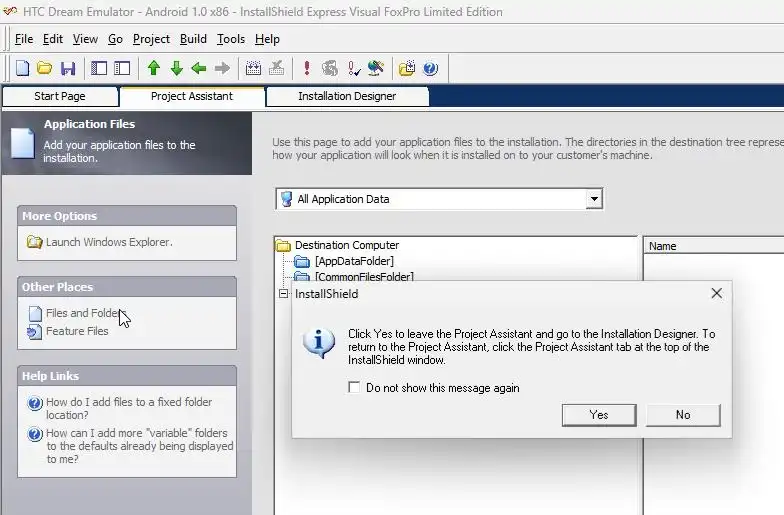Enable Do not show this message again

tap(354, 388)
